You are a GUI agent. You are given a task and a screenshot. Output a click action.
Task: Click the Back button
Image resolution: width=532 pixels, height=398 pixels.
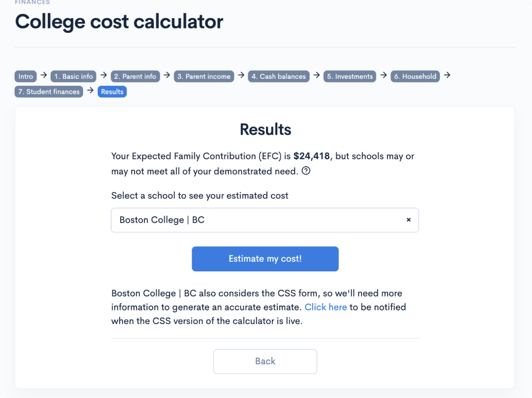pyautogui.click(x=265, y=361)
